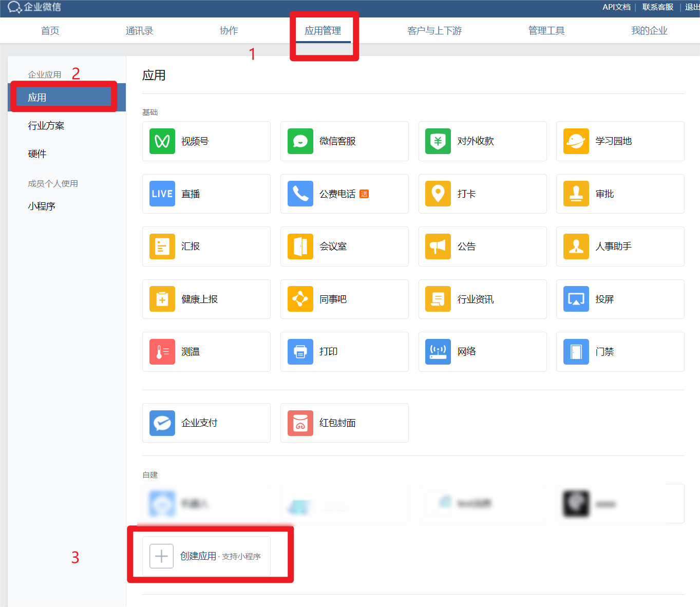Switch to the 通讯录 tab
This screenshot has width=700, height=607.
click(139, 31)
